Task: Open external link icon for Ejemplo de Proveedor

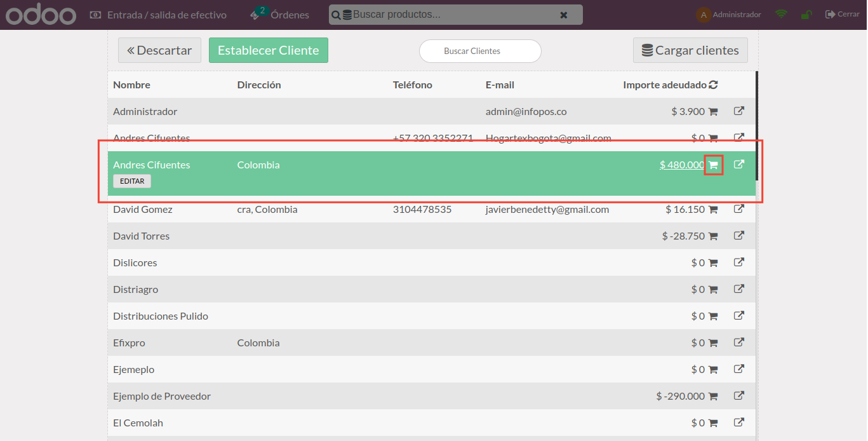Action: click(x=739, y=396)
